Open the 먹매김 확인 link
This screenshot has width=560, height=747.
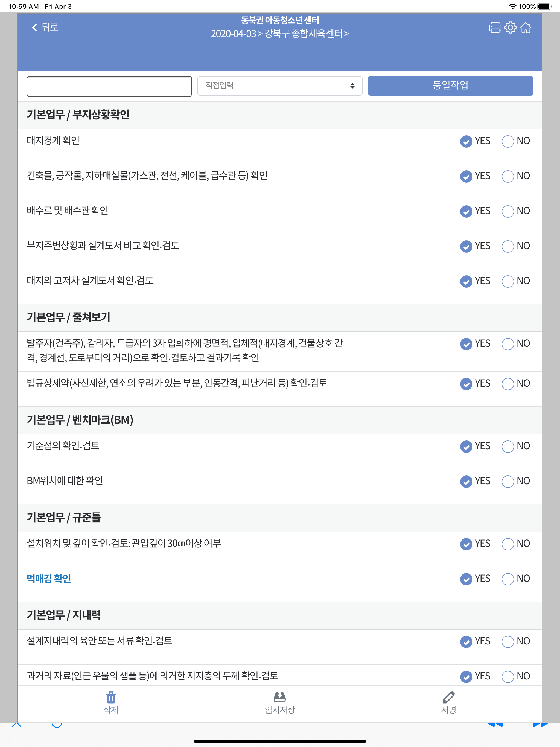coord(49,579)
